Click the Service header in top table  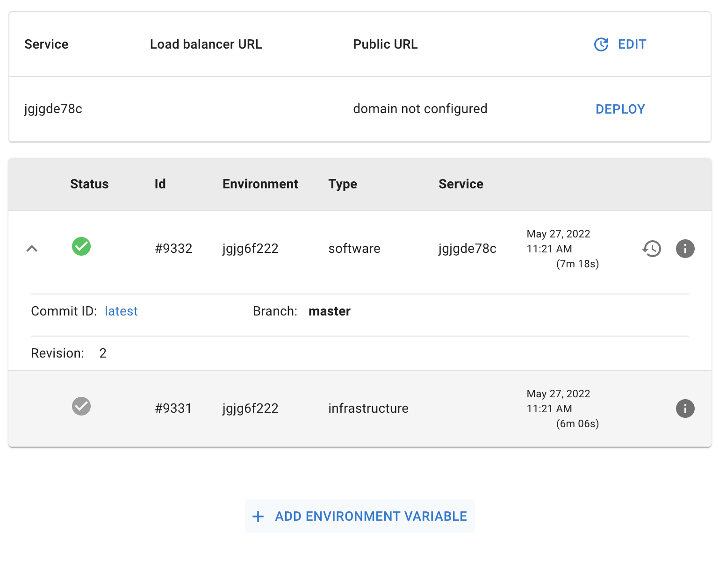[x=46, y=44]
